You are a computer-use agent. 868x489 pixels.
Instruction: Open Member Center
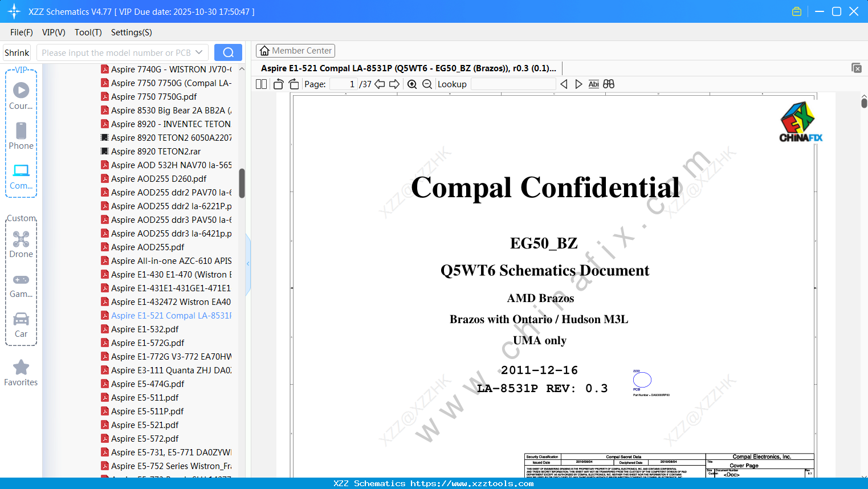pos(295,51)
